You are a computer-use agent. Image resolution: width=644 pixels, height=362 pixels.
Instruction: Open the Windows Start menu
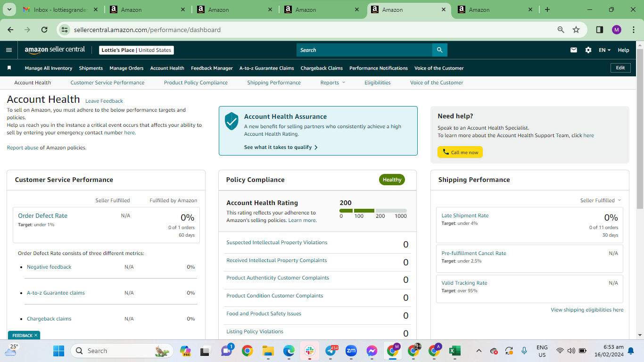point(58,351)
